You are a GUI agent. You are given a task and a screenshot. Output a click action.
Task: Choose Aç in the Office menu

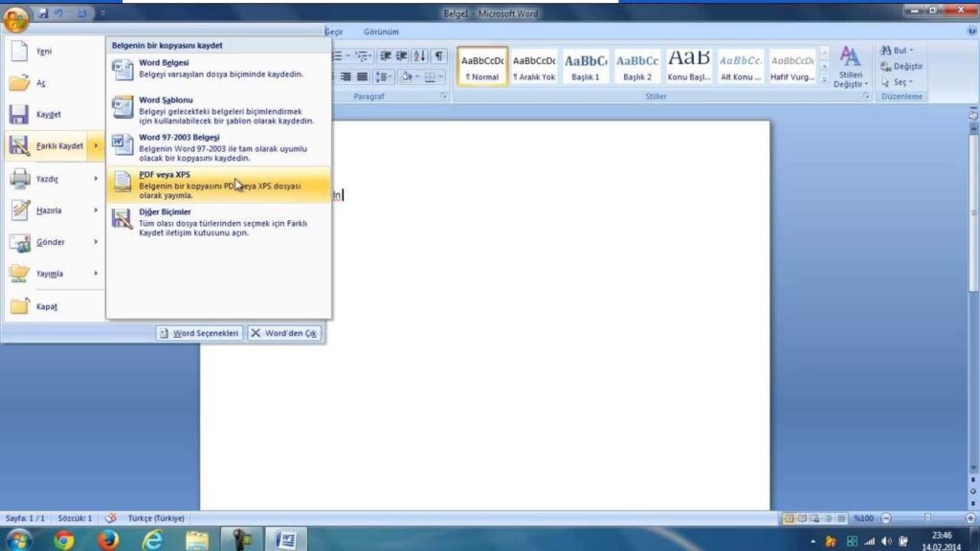coord(54,83)
